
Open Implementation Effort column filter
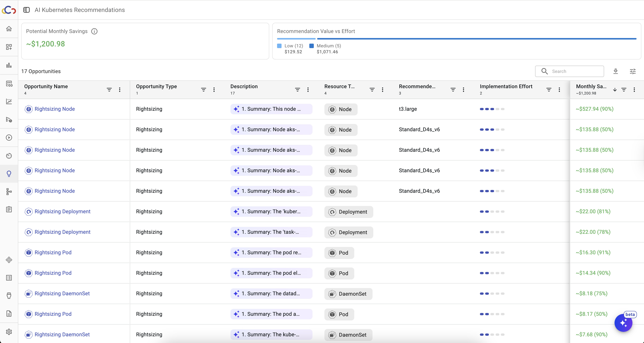tap(549, 89)
